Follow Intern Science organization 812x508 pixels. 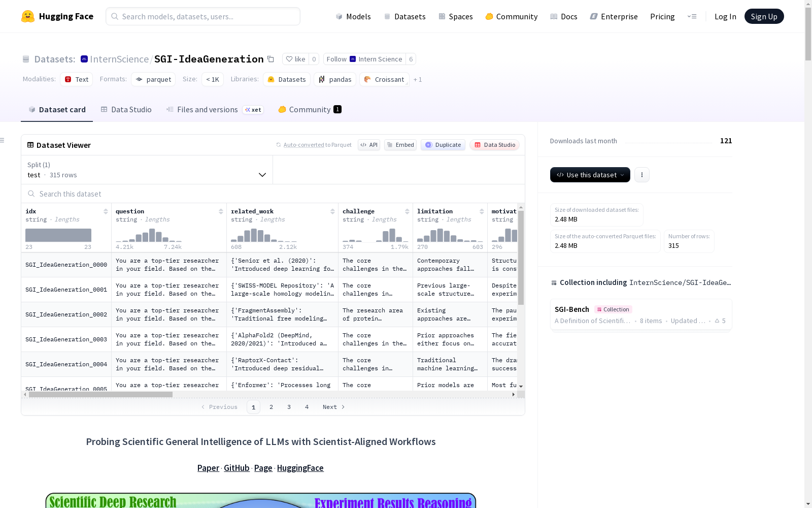pyautogui.click(x=364, y=59)
